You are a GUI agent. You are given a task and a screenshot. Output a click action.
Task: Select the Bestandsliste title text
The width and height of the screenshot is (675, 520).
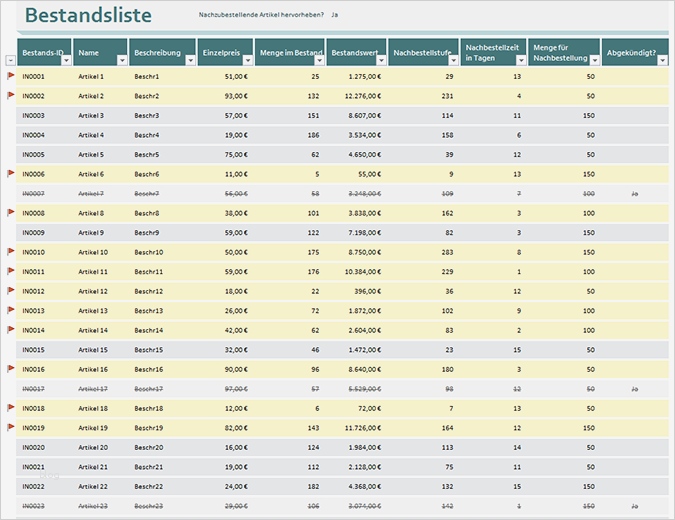pos(88,16)
